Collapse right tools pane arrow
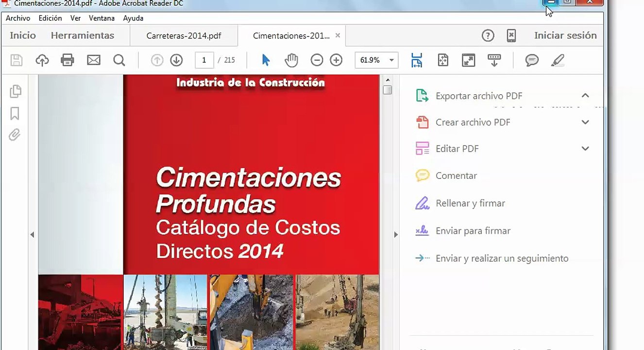This screenshot has height=350, width=644. 396,235
